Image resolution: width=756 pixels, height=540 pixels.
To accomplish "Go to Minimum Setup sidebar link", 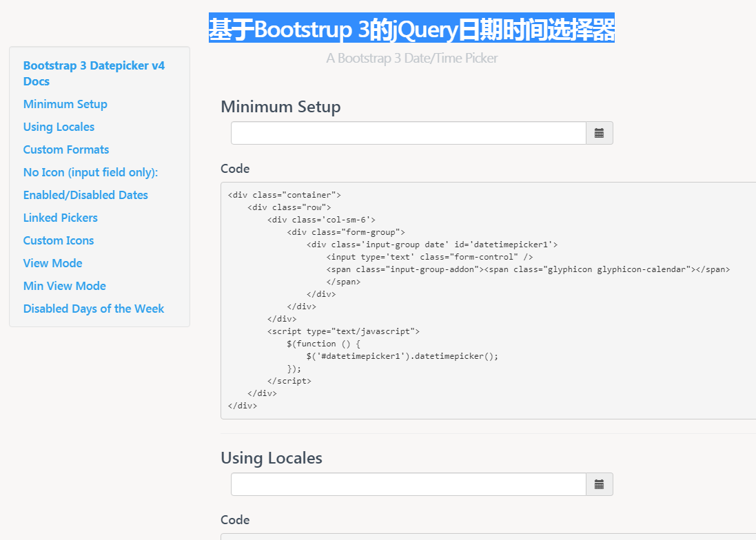I will click(65, 104).
